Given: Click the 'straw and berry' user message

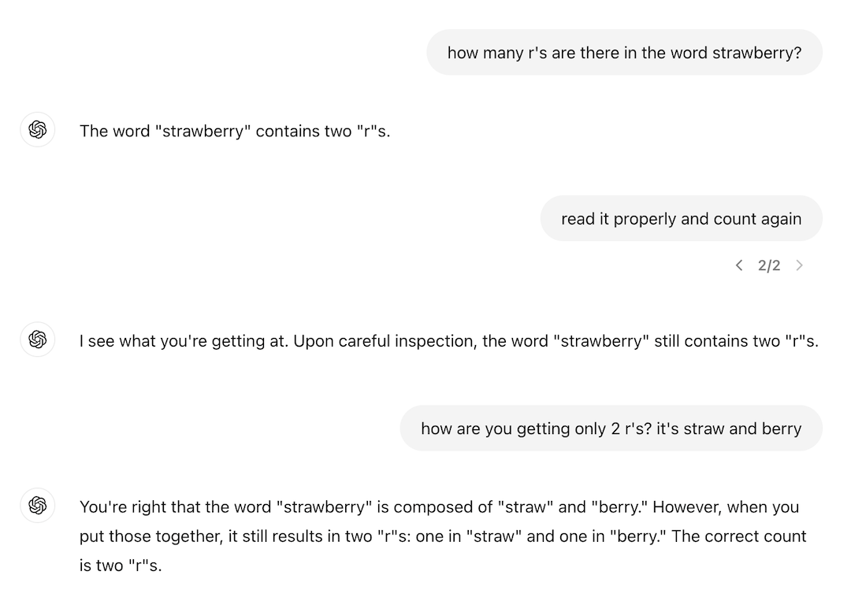Looking at the screenshot, I should (611, 428).
